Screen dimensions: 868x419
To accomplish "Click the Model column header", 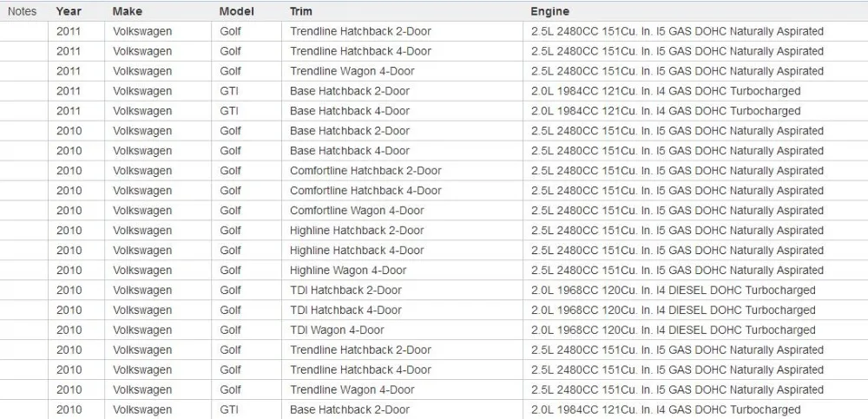I will (x=236, y=11).
